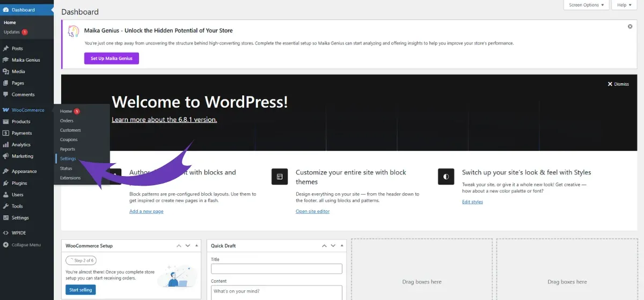The height and width of the screenshot is (300, 644).
Task: Click the Posts pushpin icon
Action: (6, 48)
